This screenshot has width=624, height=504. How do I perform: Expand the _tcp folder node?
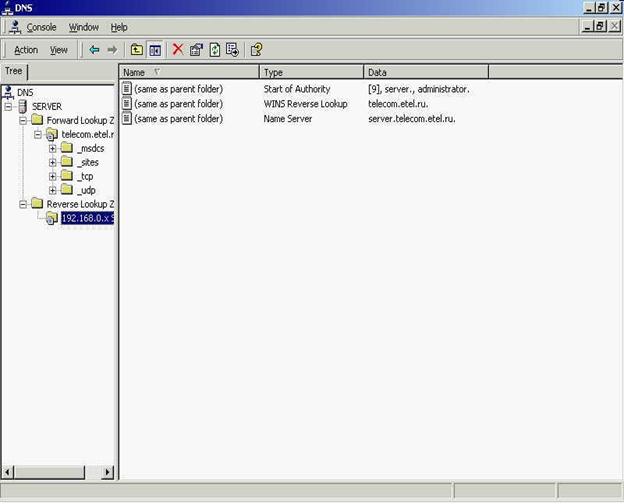tap(52, 176)
